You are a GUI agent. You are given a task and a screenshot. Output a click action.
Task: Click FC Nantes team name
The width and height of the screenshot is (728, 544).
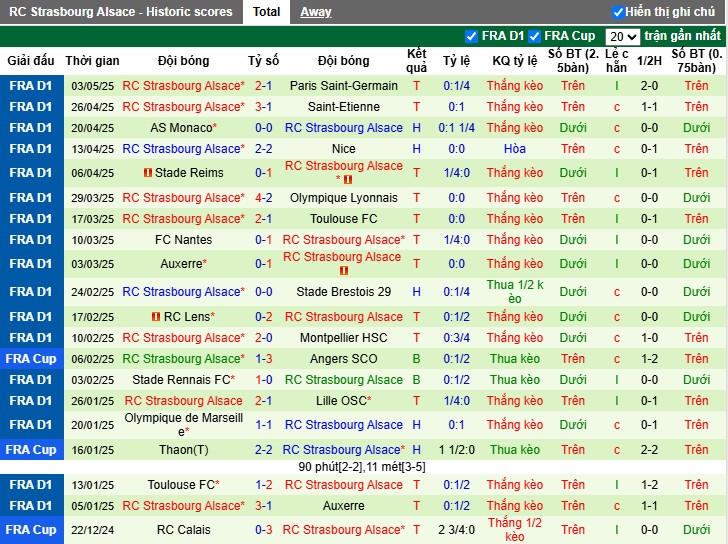[183, 240]
